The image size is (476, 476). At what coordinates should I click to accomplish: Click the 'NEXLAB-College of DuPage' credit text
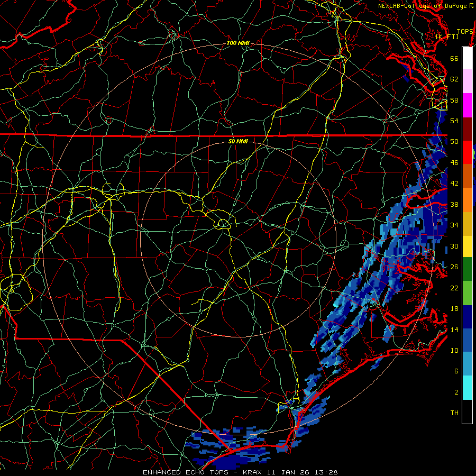(423, 6)
